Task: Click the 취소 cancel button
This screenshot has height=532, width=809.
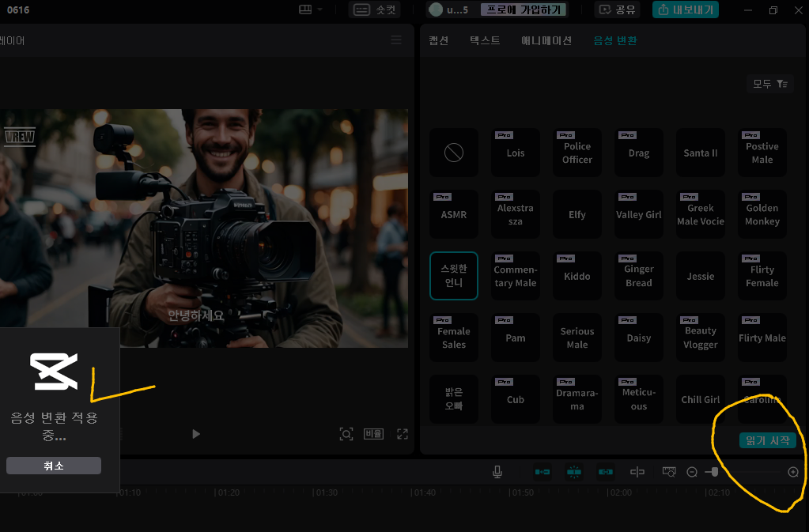Action: [54, 466]
